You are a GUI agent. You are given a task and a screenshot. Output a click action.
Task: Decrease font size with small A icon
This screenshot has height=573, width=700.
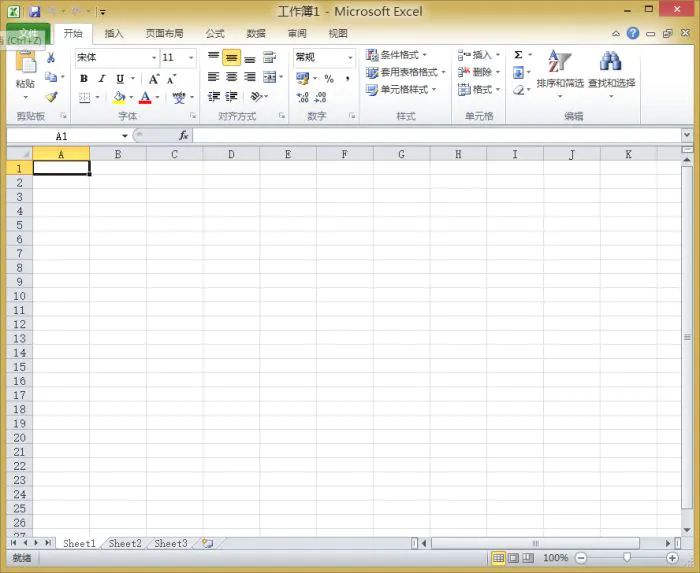pyautogui.click(x=172, y=79)
